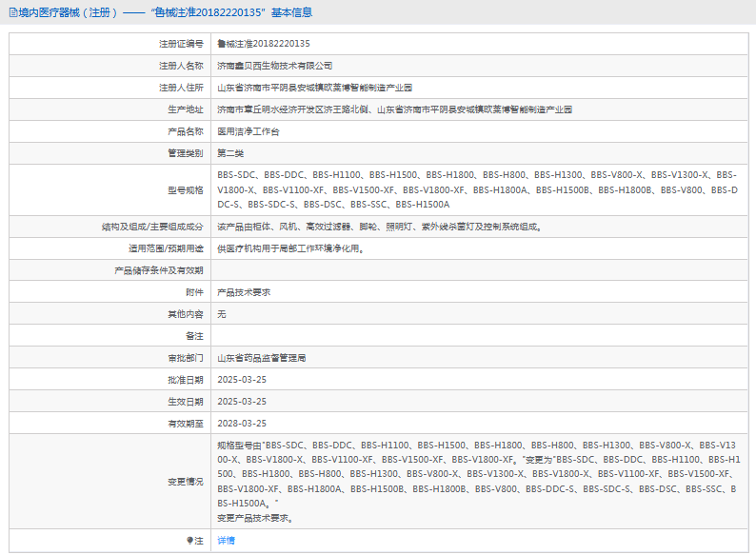
Task: Select the page title 境内医疗器械（注册）基本信息
Action: coord(161,12)
